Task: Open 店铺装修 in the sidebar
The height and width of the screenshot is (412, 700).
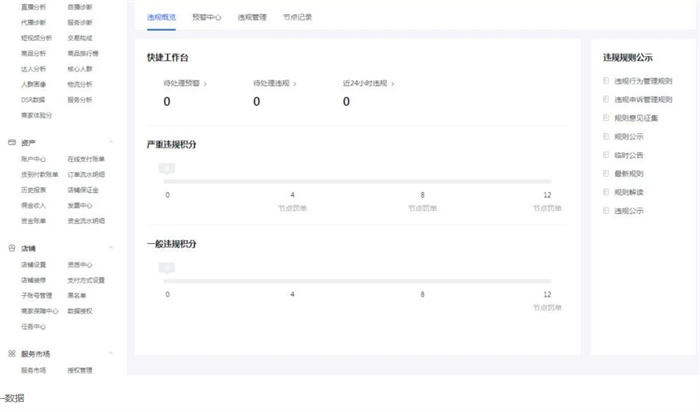Action: pos(33,280)
